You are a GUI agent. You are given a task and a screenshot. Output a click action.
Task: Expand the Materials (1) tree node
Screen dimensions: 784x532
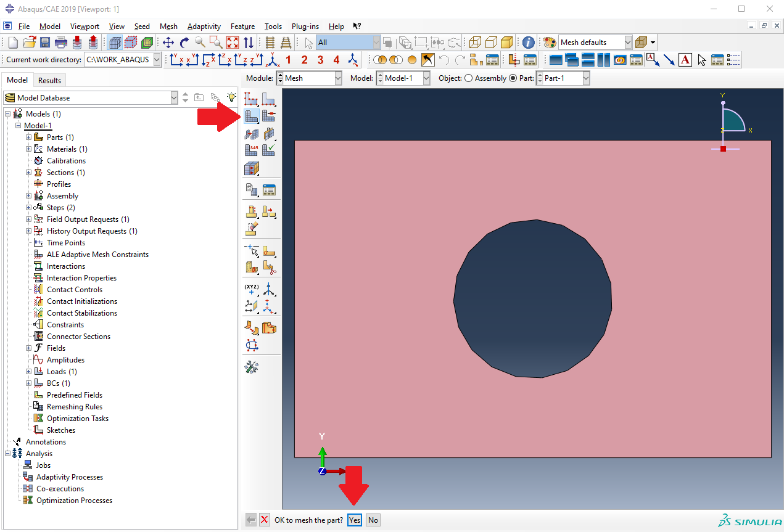28,149
